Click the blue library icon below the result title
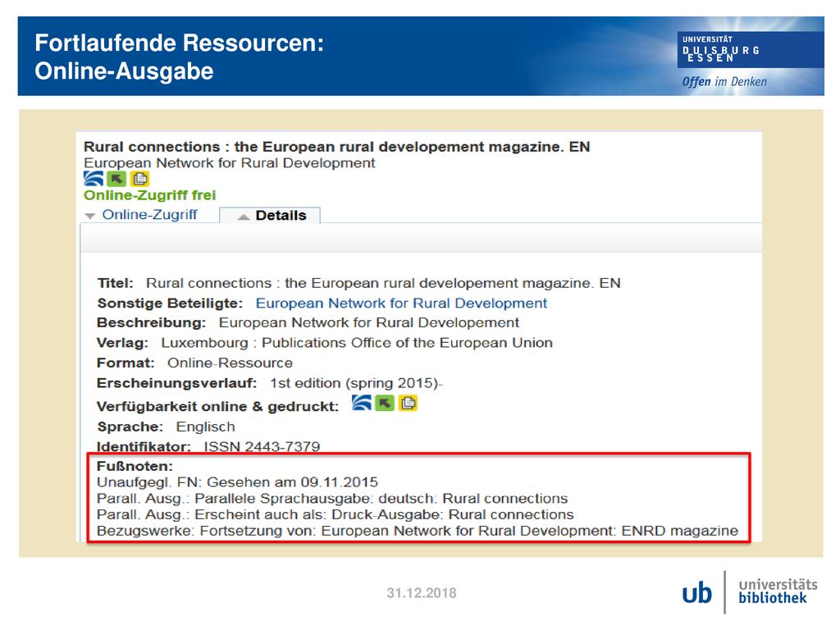Screen dimensions: 840x630 pos(94,178)
